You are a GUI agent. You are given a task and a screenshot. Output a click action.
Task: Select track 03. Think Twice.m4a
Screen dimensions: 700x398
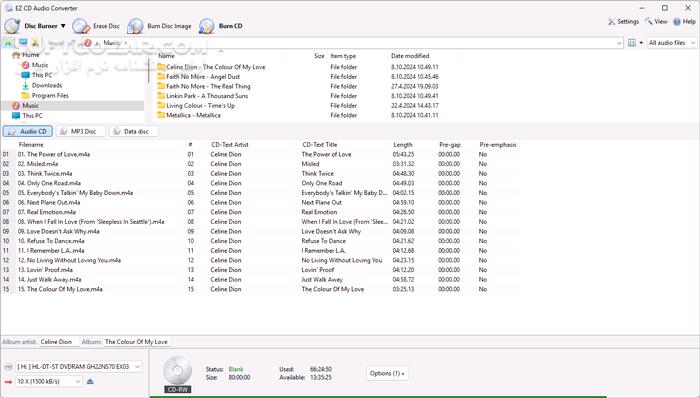(45, 174)
